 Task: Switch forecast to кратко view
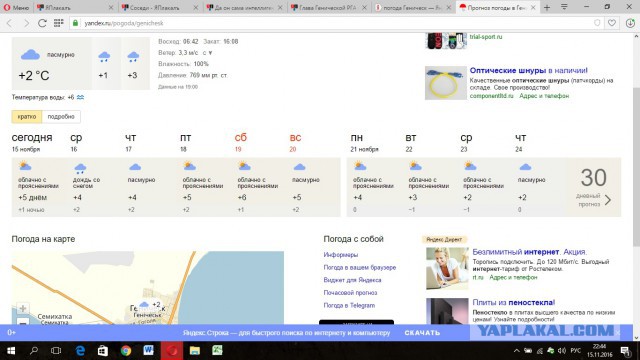(x=27, y=117)
